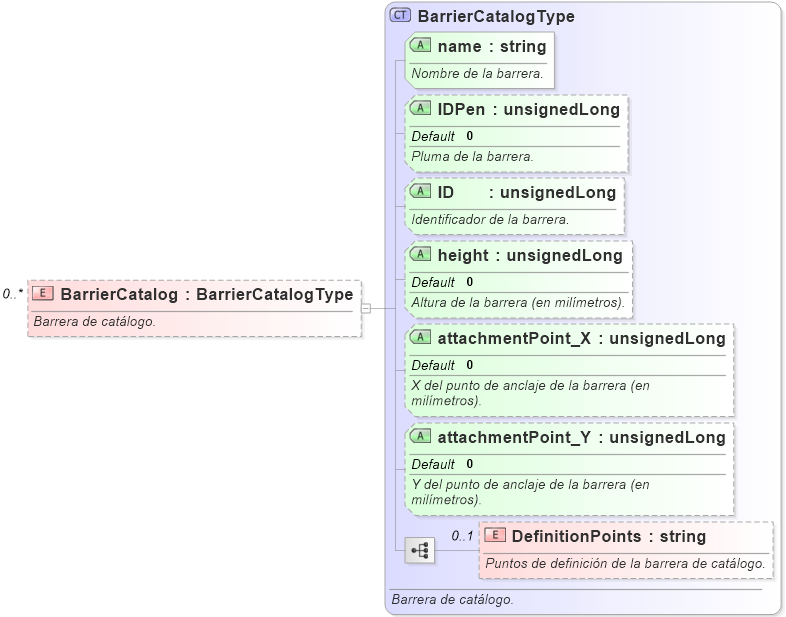The width and height of the screenshot is (786, 617).
Task: Click the A icon next to name attribute
Action: pyautogui.click(x=420, y=45)
